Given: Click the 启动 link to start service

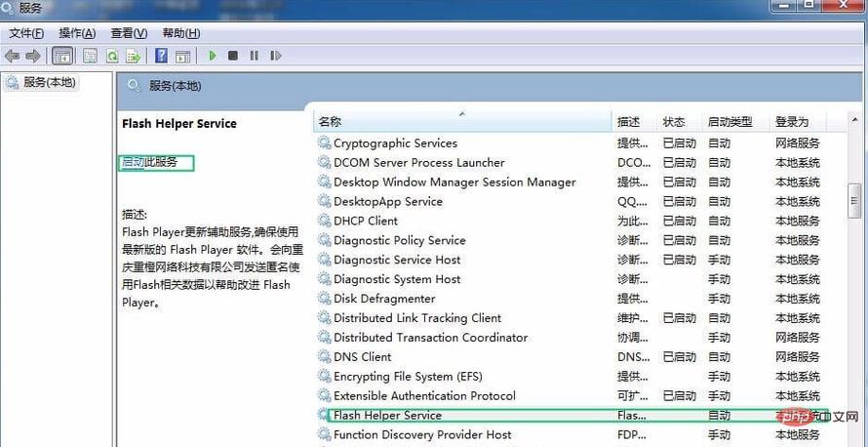Looking at the screenshot, I should 133,162.
